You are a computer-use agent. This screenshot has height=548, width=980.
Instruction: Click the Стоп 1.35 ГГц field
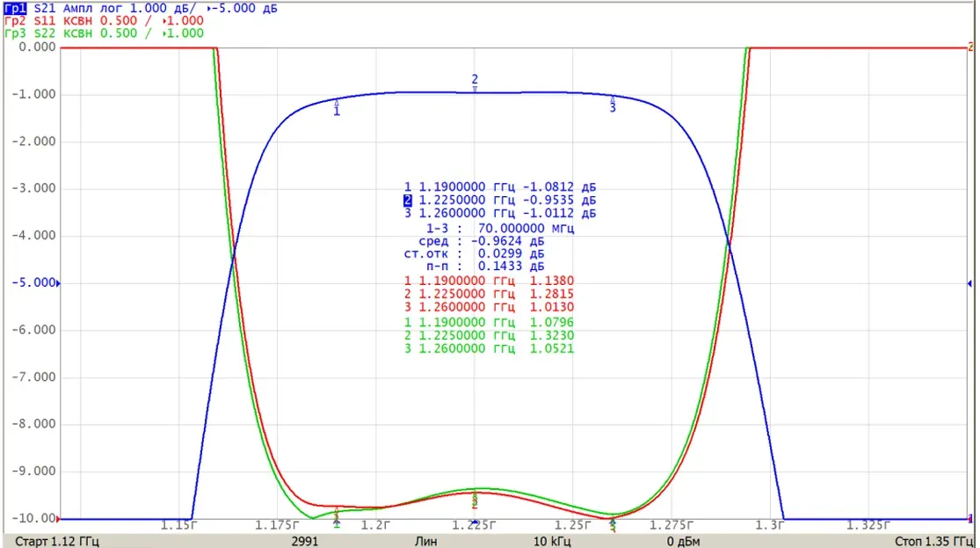tap(933, 541)
